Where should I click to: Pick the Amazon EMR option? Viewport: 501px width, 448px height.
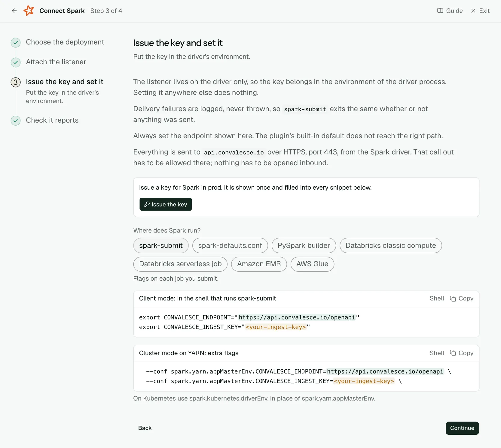259,264
